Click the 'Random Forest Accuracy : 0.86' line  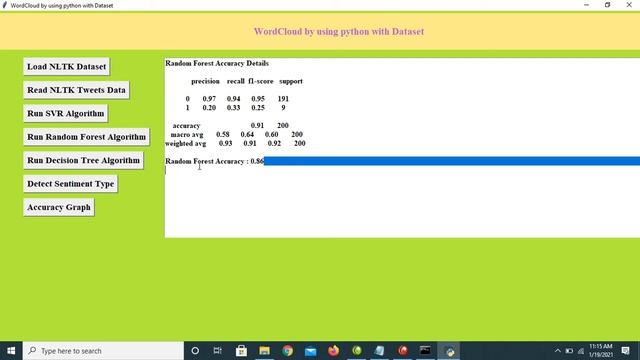(x=214, y=161)
